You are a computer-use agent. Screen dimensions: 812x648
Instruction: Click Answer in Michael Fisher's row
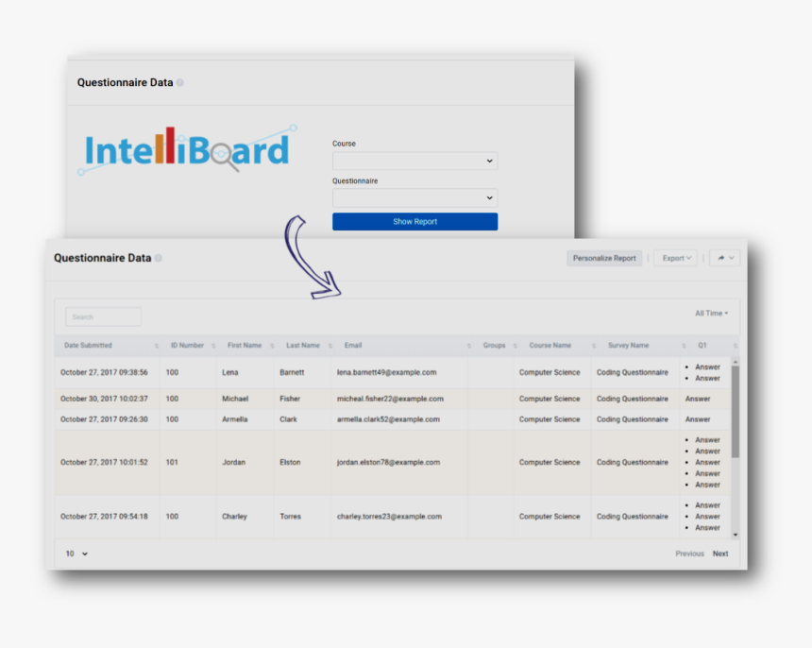[698, 399]
